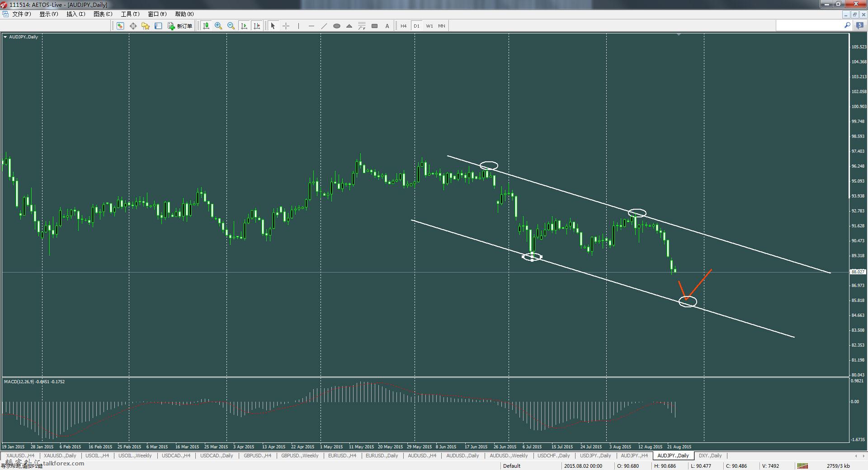
Task: Open the Navigator folder-star icon
Action: coord(146,26)
